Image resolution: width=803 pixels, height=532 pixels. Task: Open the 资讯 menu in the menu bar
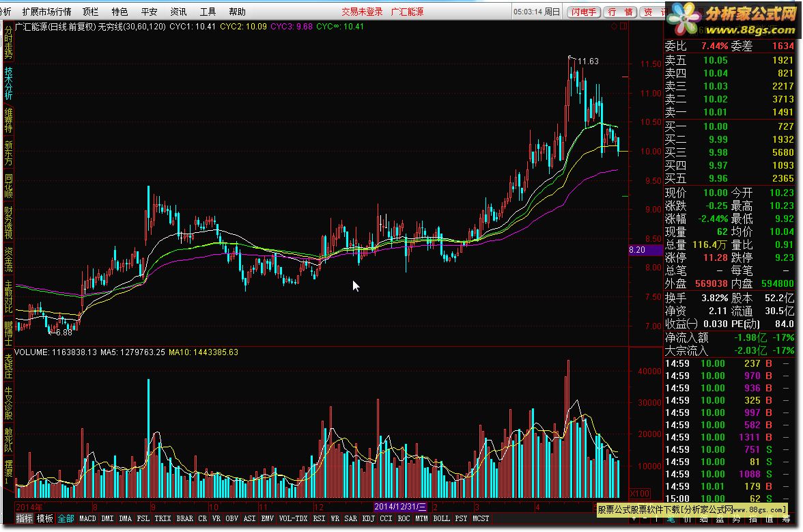(x=178, y=11)
